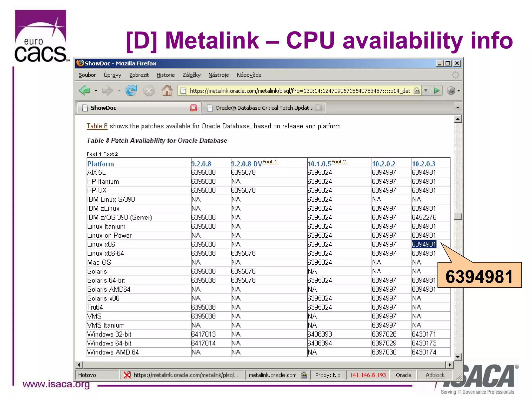Click the Stop loading icon
Image resolution: width=532 pixels, height=399 pixels.
click(x=149, y=91)
